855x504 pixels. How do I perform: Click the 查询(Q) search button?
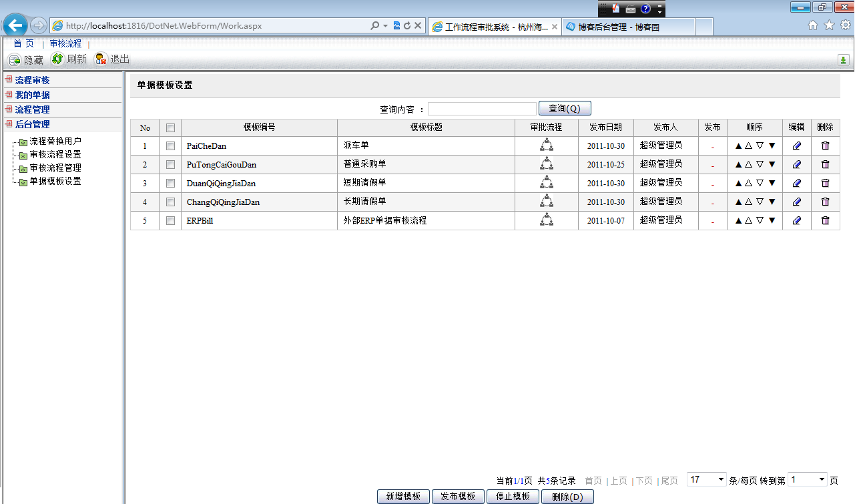pyautogui.click(x=565, y=108)
